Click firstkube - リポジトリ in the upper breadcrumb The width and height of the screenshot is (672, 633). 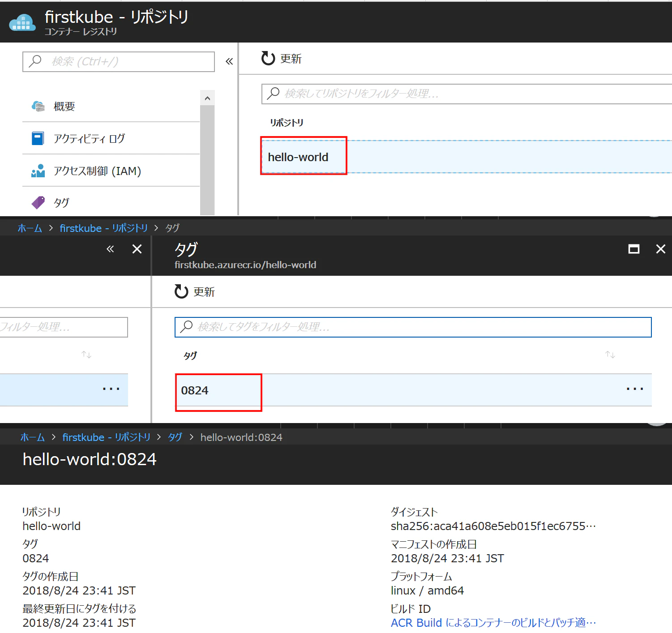pos(104,228)
